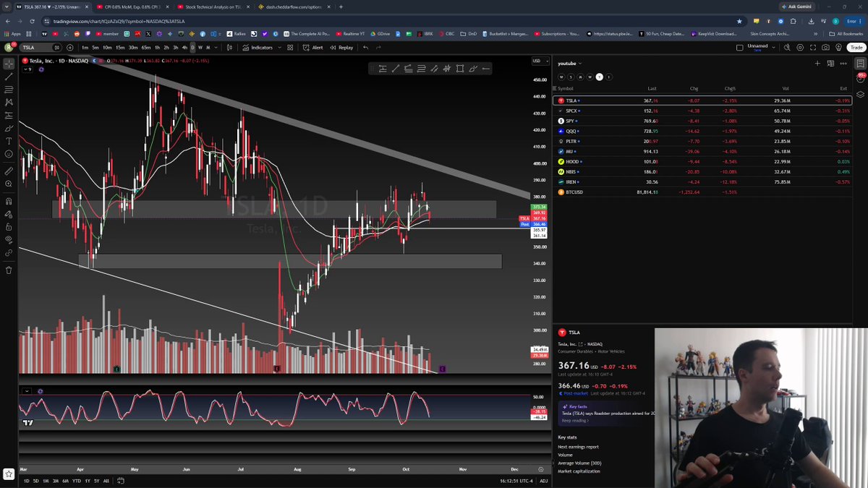Open the Unnamed layout dropdown

tap(774, 48)
